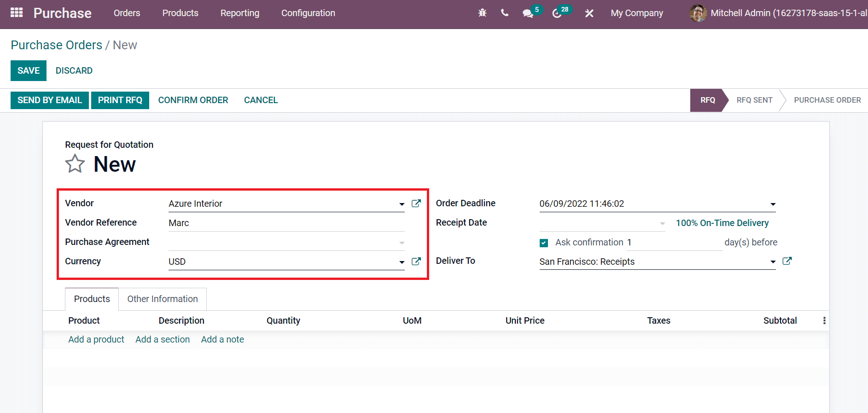The image size is (868, 413).
Task: Click the Add a product link
Action: click(x=96, y=339)
